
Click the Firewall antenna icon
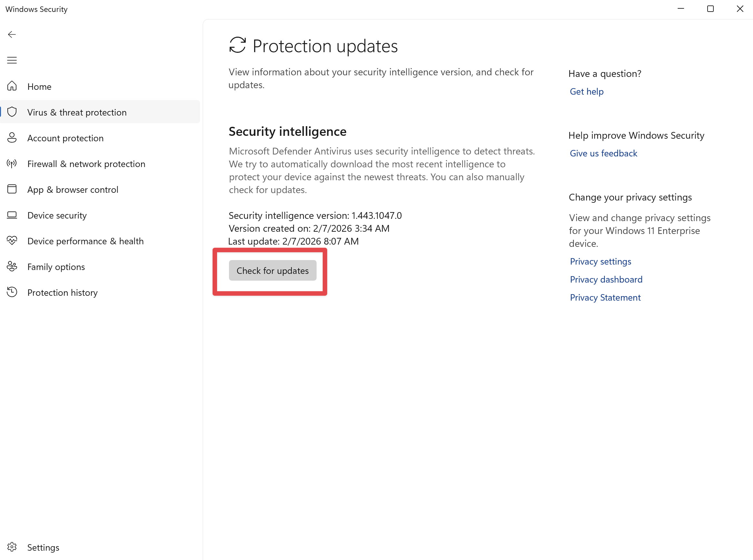point(12,164)
